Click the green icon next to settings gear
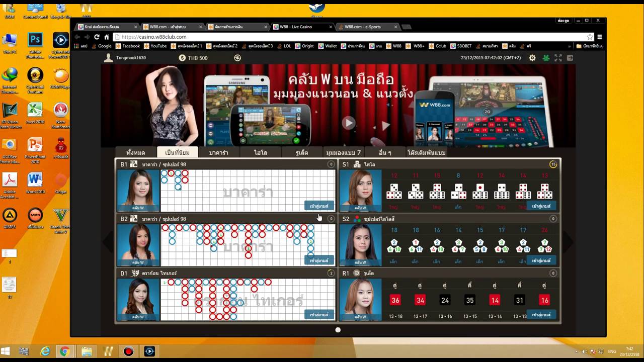 tap(546, 58)
